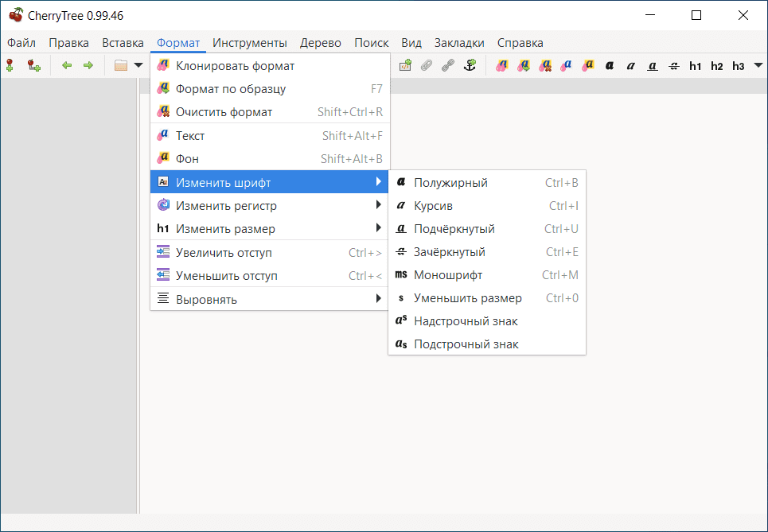This screenshot has width=768, height=532.
Task: Open the Справка menu
Action: [x=520, y=43]
